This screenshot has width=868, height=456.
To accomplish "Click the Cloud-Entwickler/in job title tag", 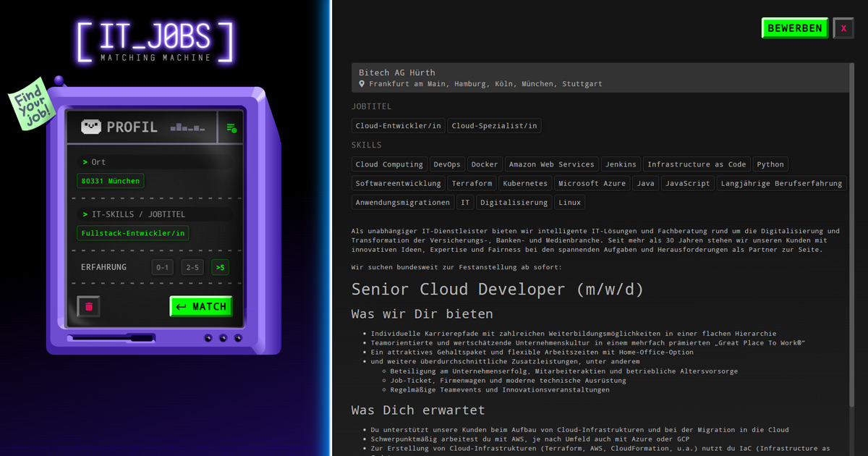I will [399, 126].
